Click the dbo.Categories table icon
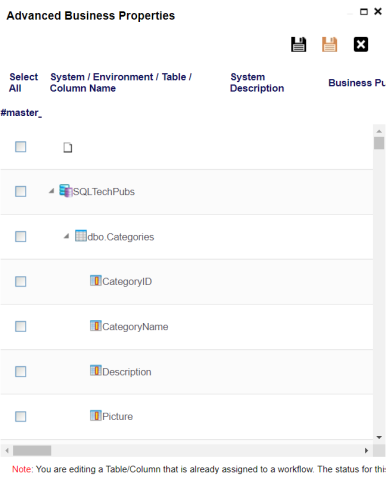Image resolution: width=386 pixels, height=483 pixels. tap(81, 236)
